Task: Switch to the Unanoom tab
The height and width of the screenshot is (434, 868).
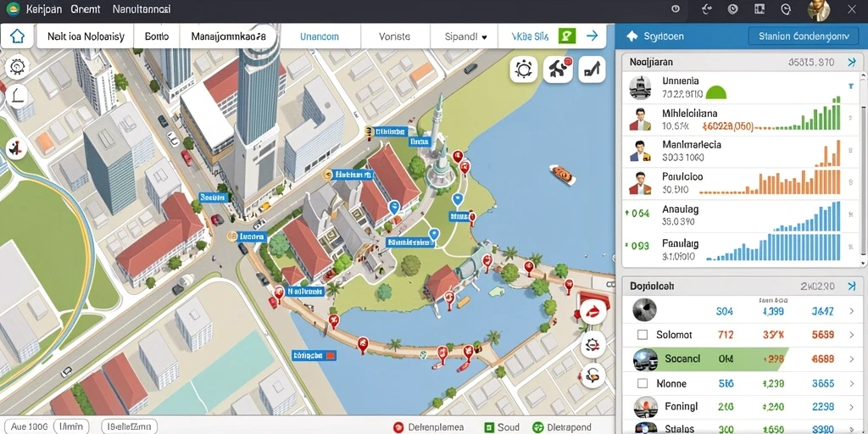Action: tap(320, 37)
